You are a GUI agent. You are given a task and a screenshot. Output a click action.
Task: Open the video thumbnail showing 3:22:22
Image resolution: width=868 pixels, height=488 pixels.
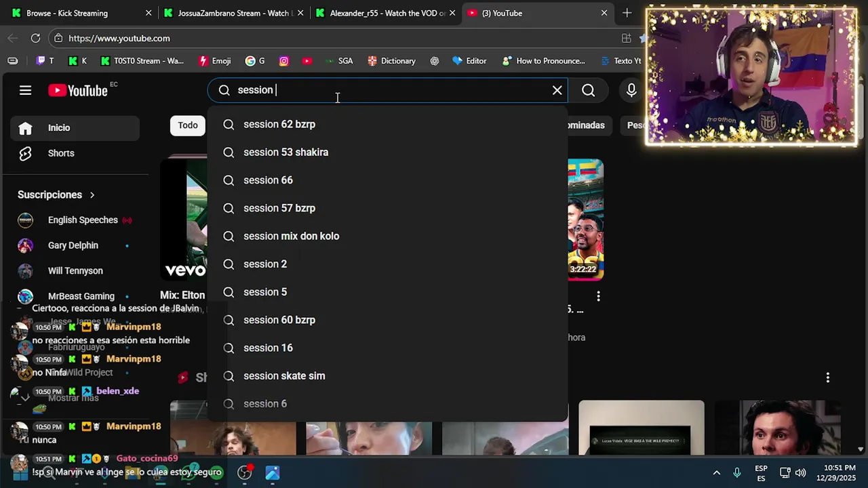[x=585, y=220]
